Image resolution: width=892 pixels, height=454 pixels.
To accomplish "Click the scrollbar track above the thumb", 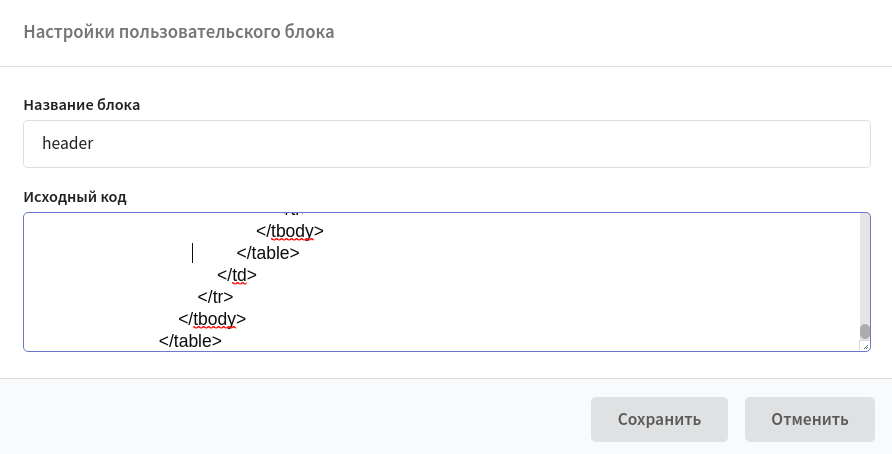I will click(x=865, y=267).
